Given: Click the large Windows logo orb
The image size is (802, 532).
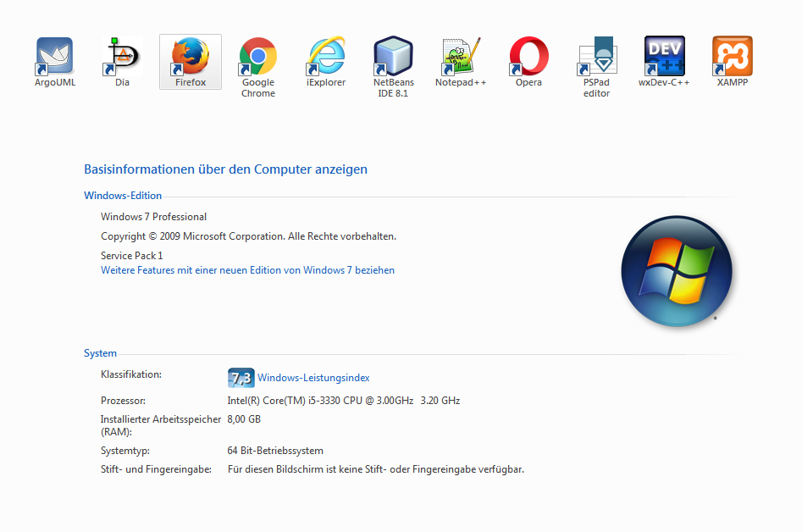Looking at the screenshot, I should tap(676, 271).
